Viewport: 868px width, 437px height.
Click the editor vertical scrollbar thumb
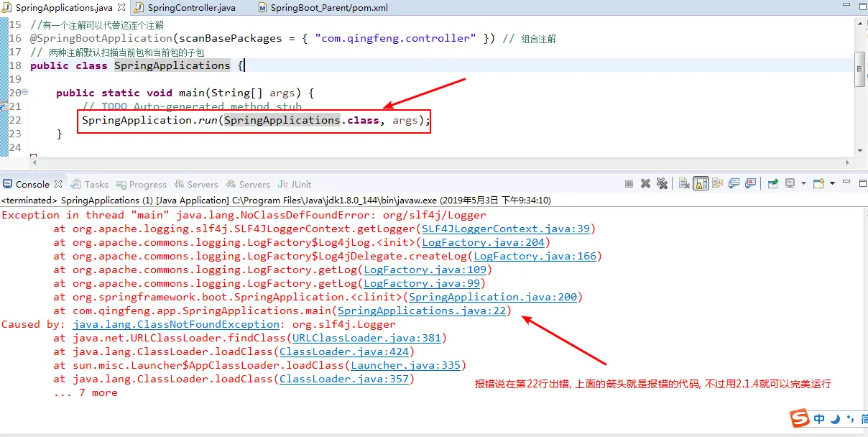[860, 69]
